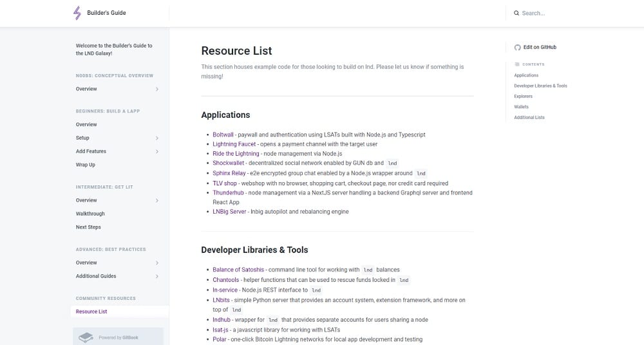Open the Chantools link

(x=226, y=280)
